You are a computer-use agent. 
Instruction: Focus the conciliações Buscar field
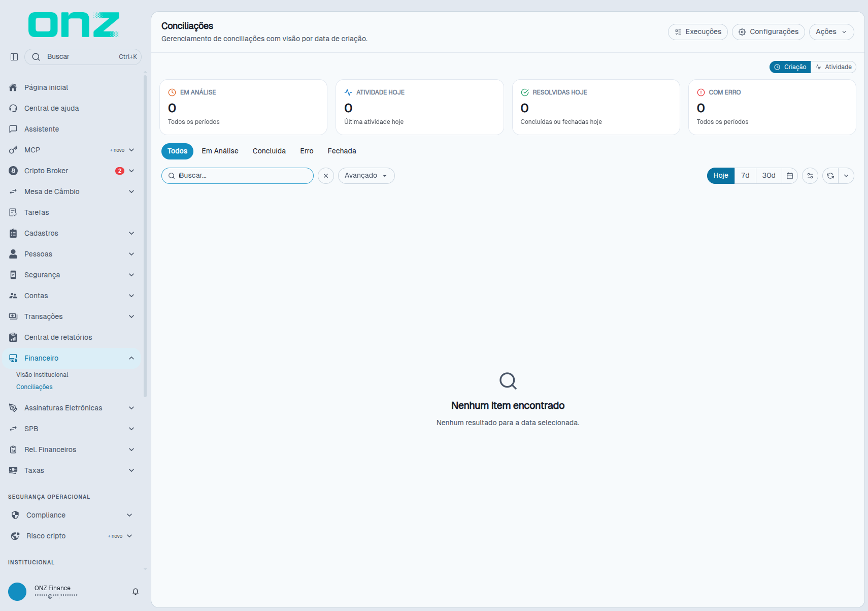point(238,176)
